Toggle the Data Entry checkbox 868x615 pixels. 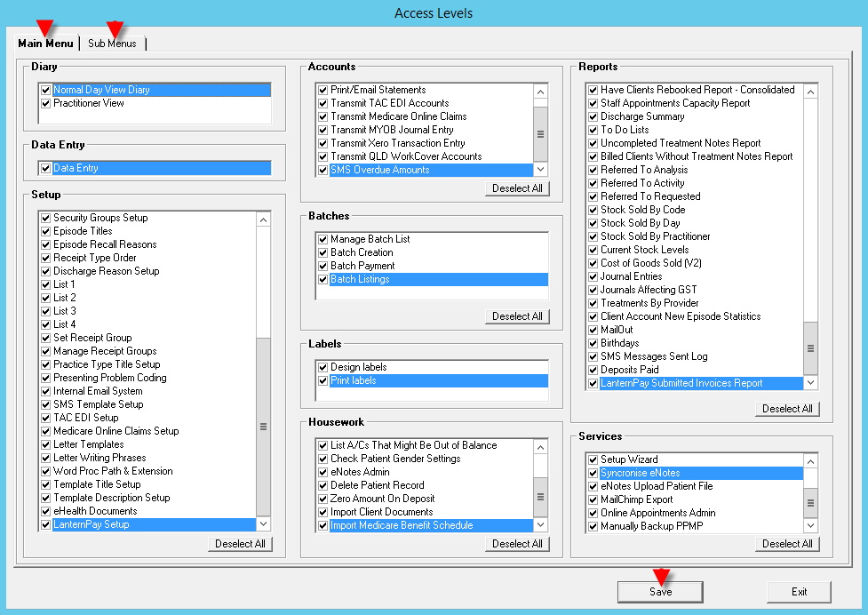pyautogui.click(x=45, y=168)
